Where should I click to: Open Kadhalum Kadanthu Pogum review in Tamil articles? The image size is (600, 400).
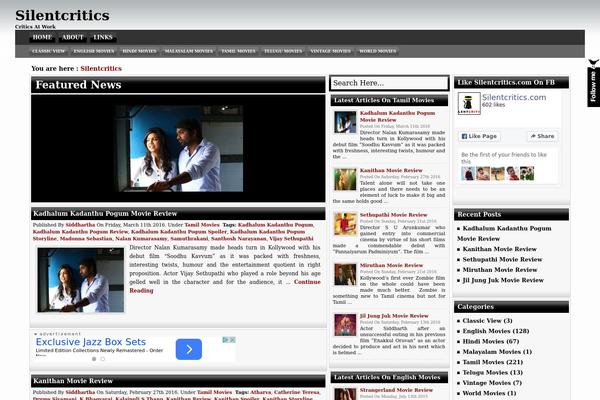[x=397, y=116]
